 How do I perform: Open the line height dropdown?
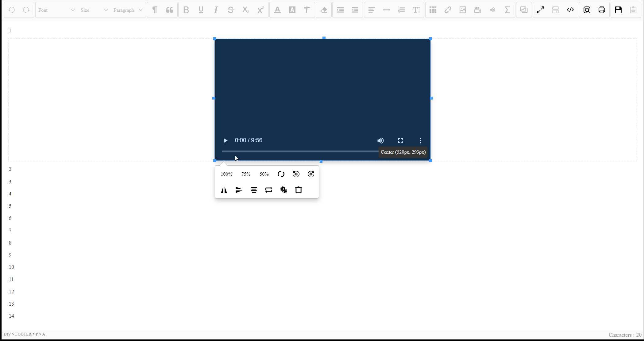click(416, 10)
